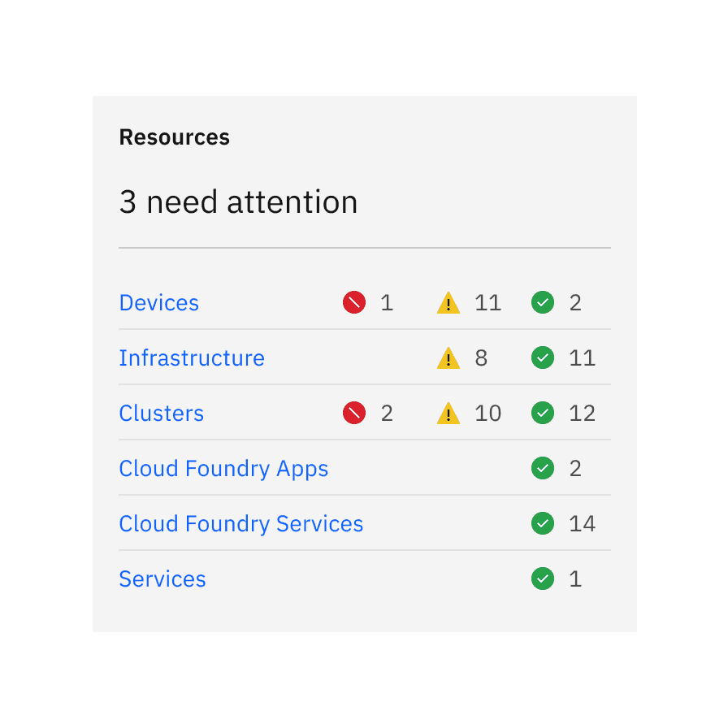
Task: Select the green check icon on the Services row
Action: pos(542,578)
